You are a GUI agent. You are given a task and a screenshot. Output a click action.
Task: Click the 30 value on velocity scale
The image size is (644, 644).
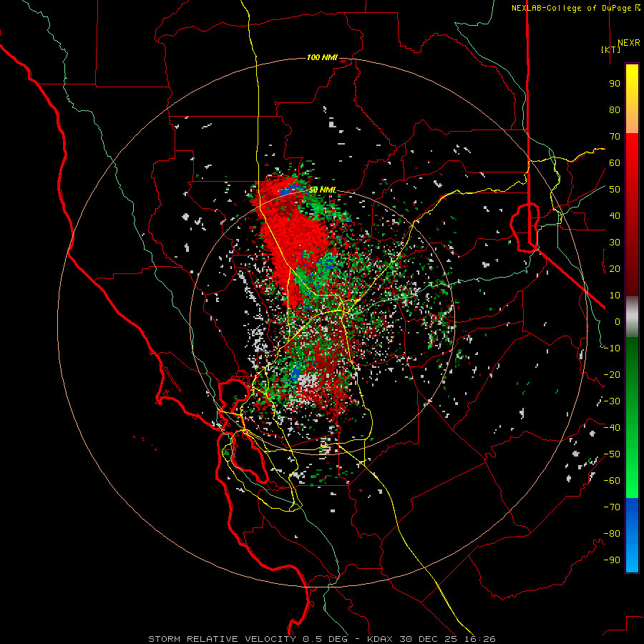coord(615,243)
